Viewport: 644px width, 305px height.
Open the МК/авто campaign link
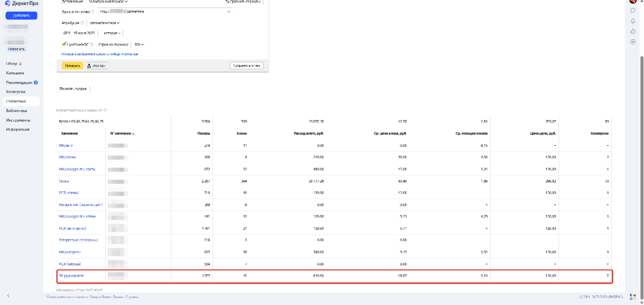coord(66,145)
